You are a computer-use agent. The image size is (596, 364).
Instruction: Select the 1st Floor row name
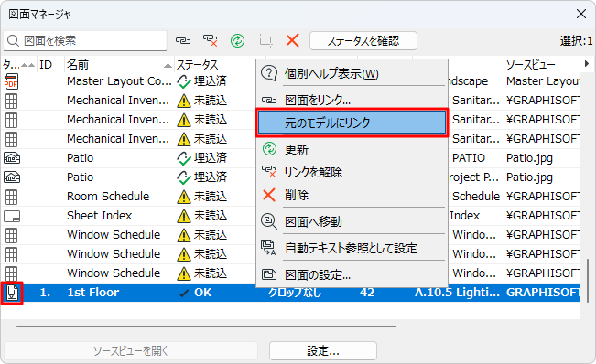click(92, 293)
